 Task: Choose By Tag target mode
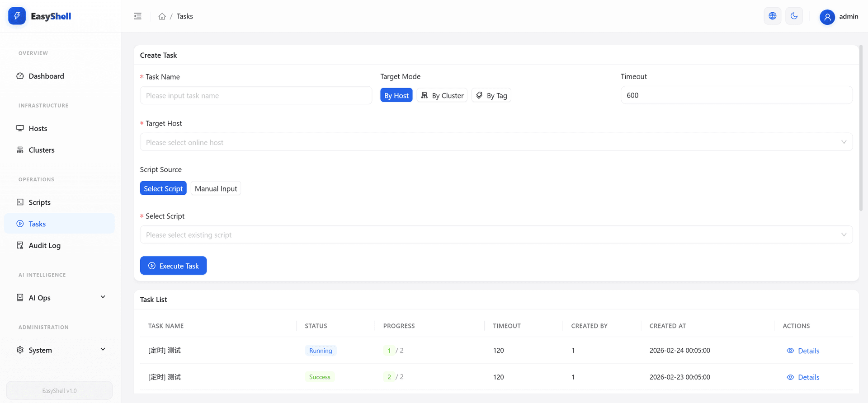pyautogui.click(x=491, y=95)
